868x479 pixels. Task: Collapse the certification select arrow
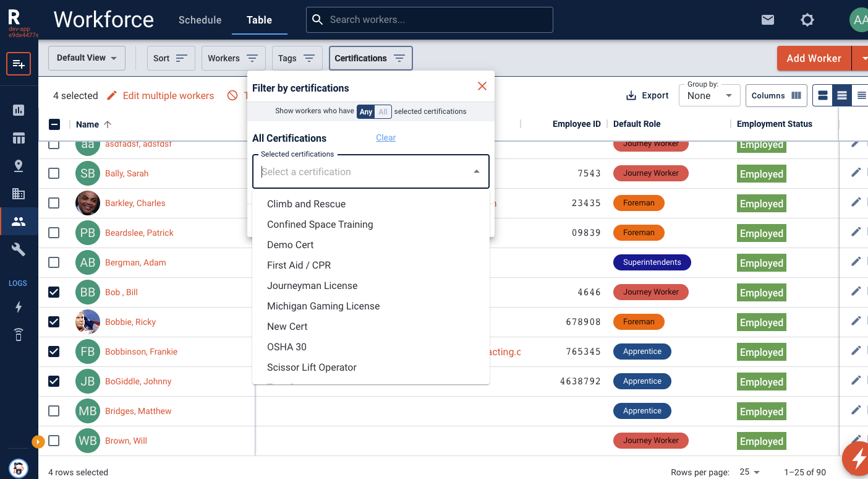coord(477,172)
